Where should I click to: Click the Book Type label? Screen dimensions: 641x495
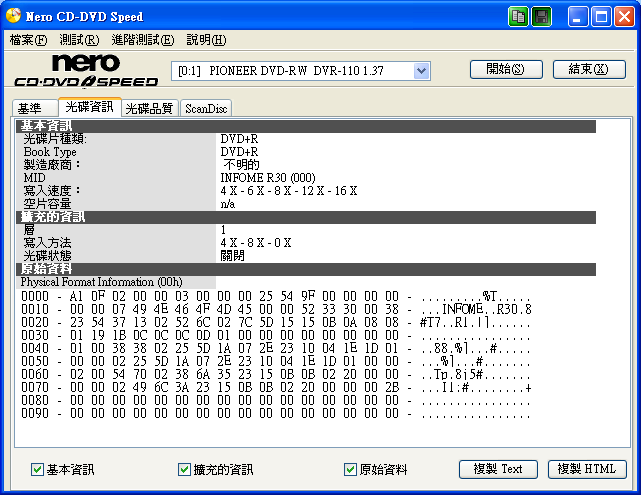[50, 152]
